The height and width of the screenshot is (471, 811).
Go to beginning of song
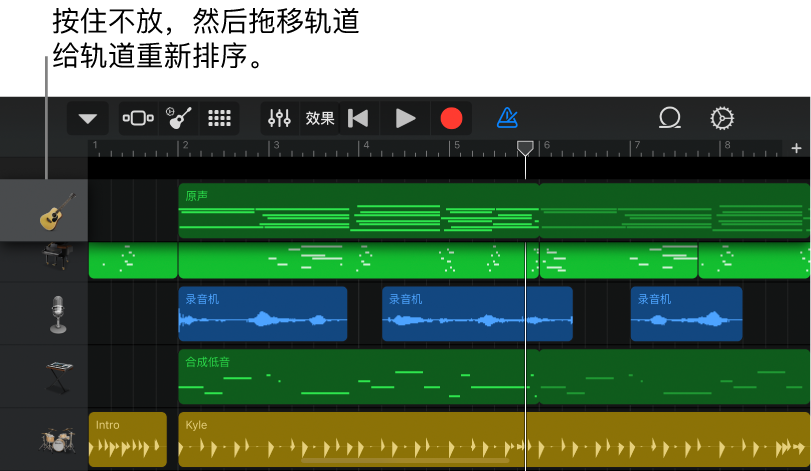click(358, 118)
